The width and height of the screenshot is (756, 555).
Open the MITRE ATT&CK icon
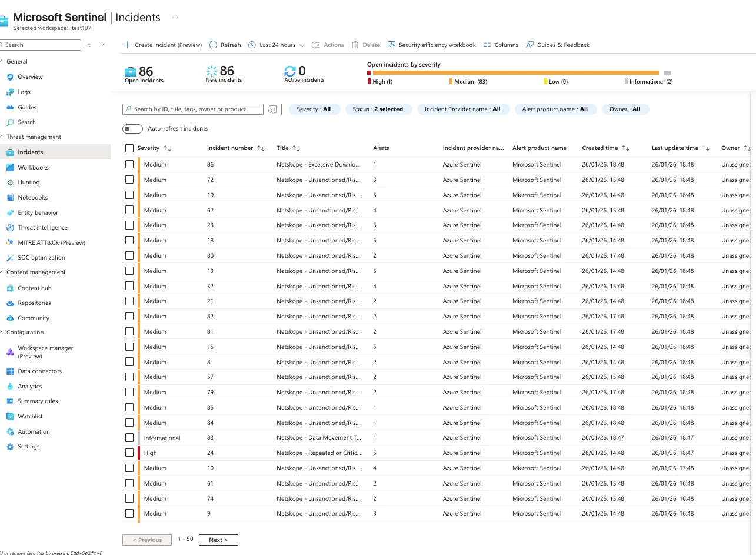click(10, 243)
